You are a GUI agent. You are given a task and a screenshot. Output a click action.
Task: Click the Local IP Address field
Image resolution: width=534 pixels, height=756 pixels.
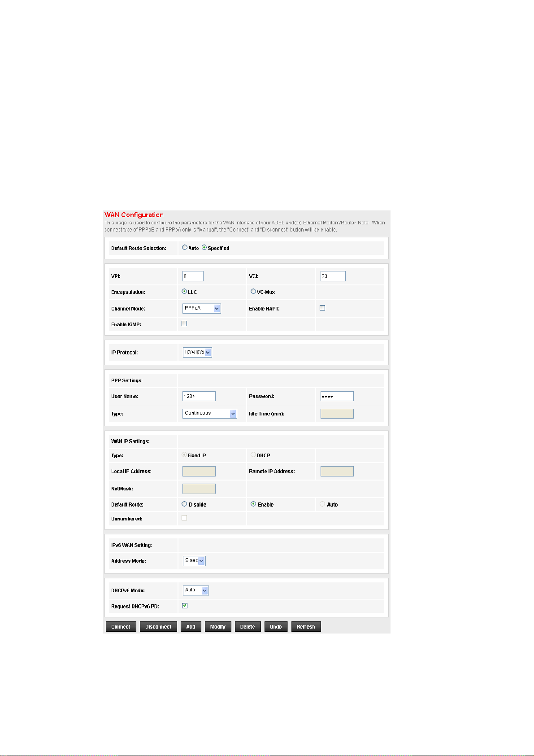coord(199,471)
